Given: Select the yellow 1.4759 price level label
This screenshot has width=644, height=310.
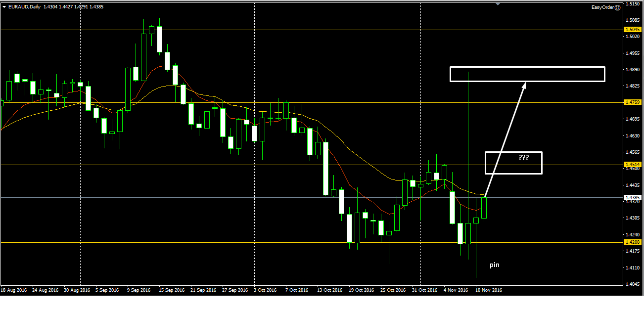Looking at the screenshot, I should (x=633, y=102).
